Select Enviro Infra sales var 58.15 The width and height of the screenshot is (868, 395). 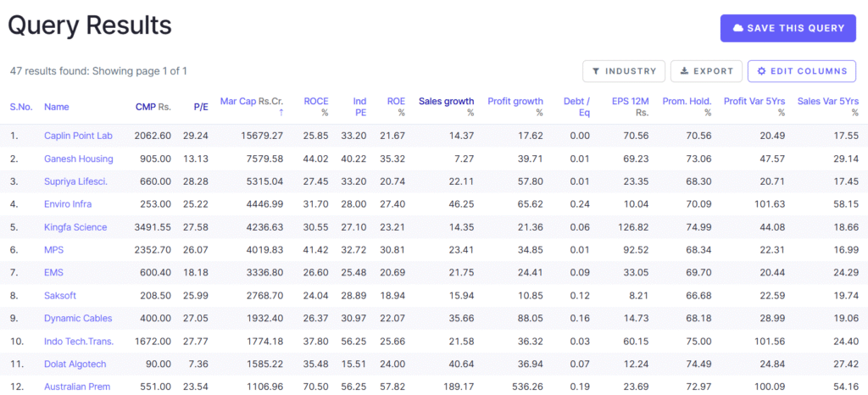coord(847,204)
